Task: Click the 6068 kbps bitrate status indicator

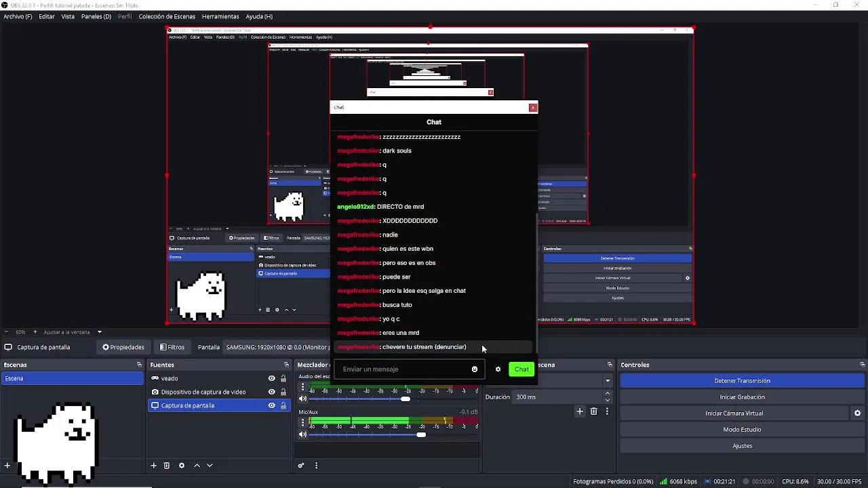Action: click(x=679, y=482)
